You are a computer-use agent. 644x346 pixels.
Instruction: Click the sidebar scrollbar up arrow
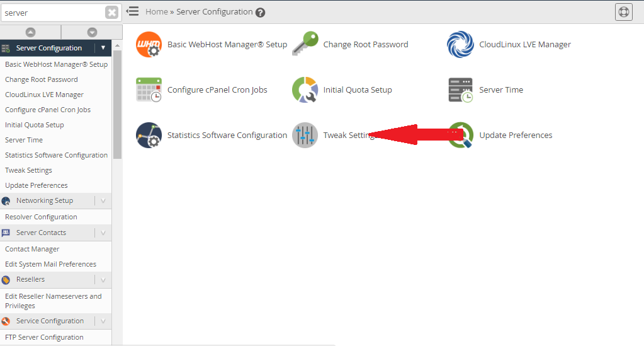point(118,45)
